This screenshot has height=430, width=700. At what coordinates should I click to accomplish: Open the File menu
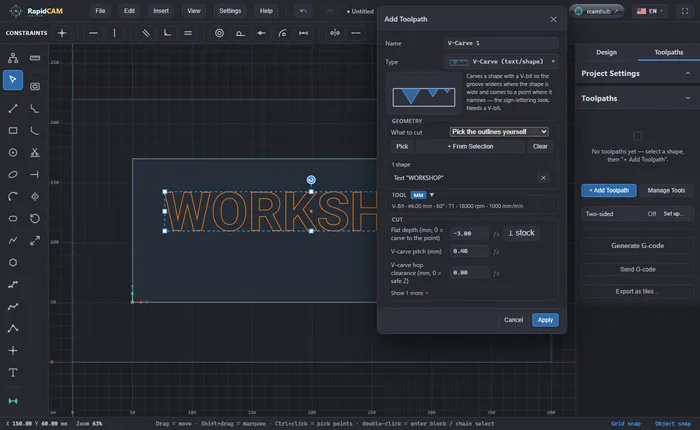pyautogui.click(x=100, y=11)
